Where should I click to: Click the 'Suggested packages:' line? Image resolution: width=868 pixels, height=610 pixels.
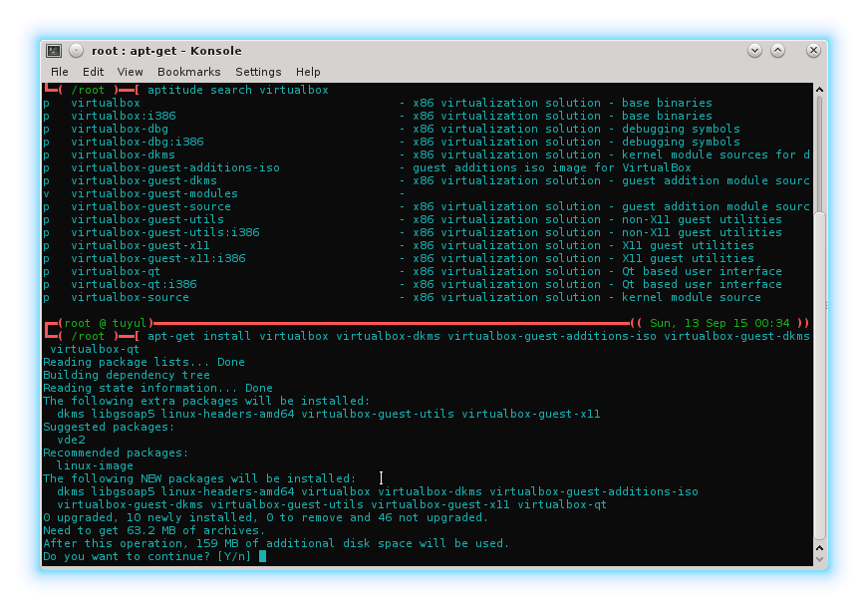click(x=109, y=427)
